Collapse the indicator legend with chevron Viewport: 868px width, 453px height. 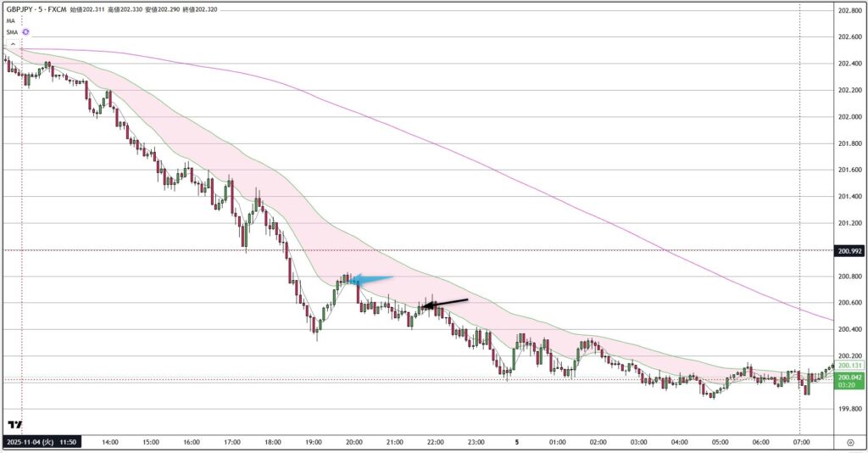[x=13, y=44]
